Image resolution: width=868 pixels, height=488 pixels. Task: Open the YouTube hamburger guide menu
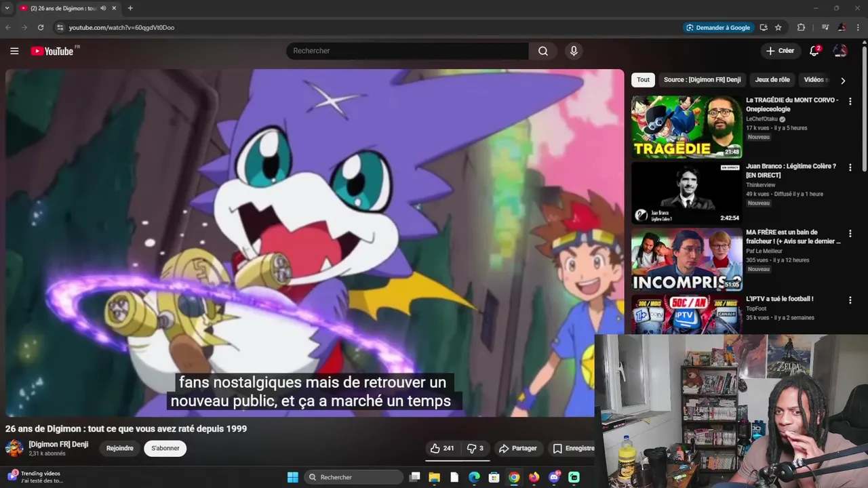(14, 51)
